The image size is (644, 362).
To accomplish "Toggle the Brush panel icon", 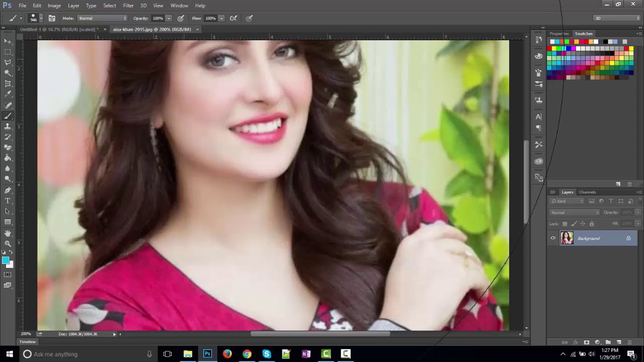I will tap(52, 18).
